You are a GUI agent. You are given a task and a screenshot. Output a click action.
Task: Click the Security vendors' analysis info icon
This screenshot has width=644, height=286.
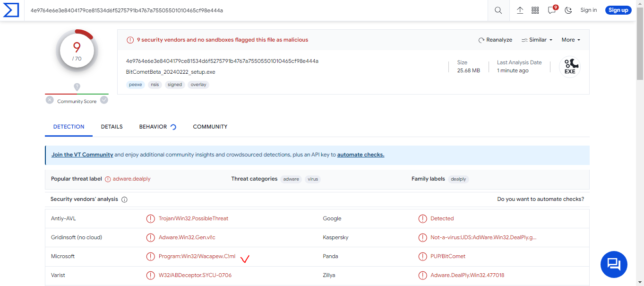pos(125,199)
